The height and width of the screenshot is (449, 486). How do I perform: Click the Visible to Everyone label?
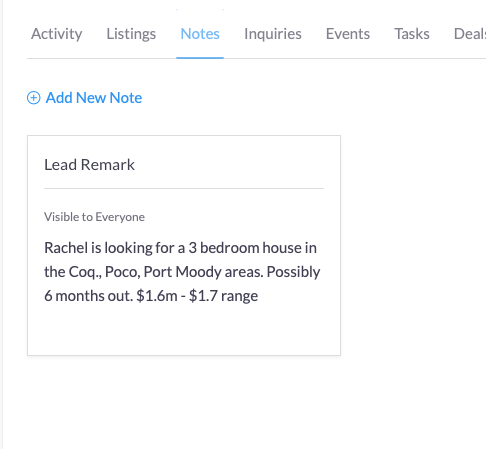(94, 217)
